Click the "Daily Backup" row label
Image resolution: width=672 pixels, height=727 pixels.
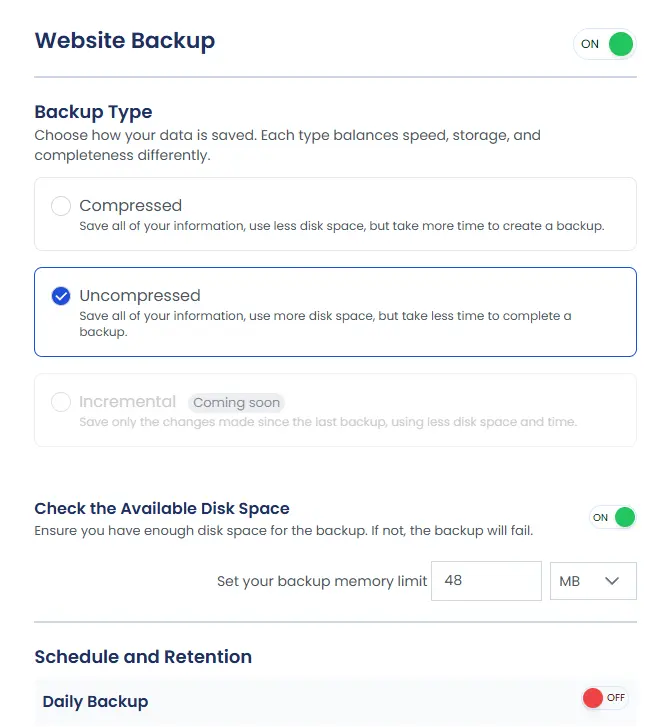coord(95,701)
